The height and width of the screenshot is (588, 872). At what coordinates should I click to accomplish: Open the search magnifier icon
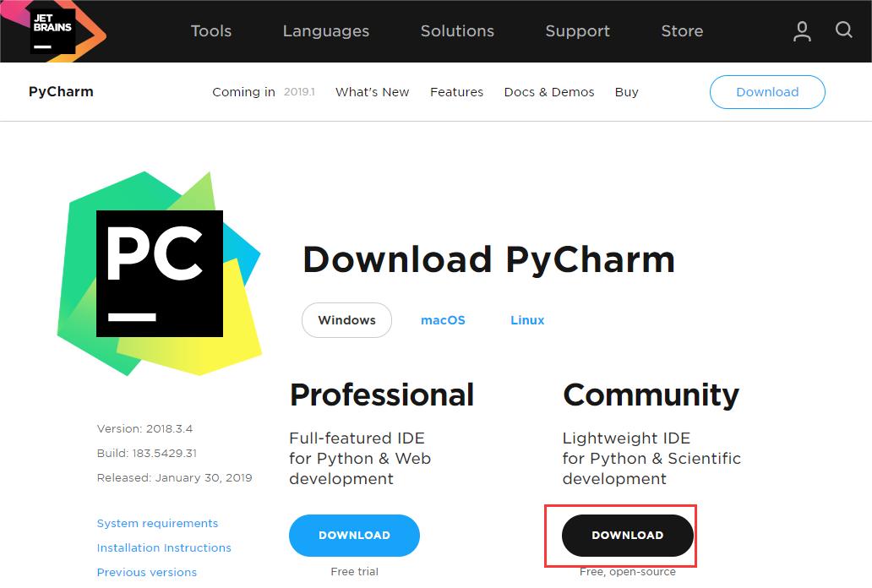click(843, 30)
